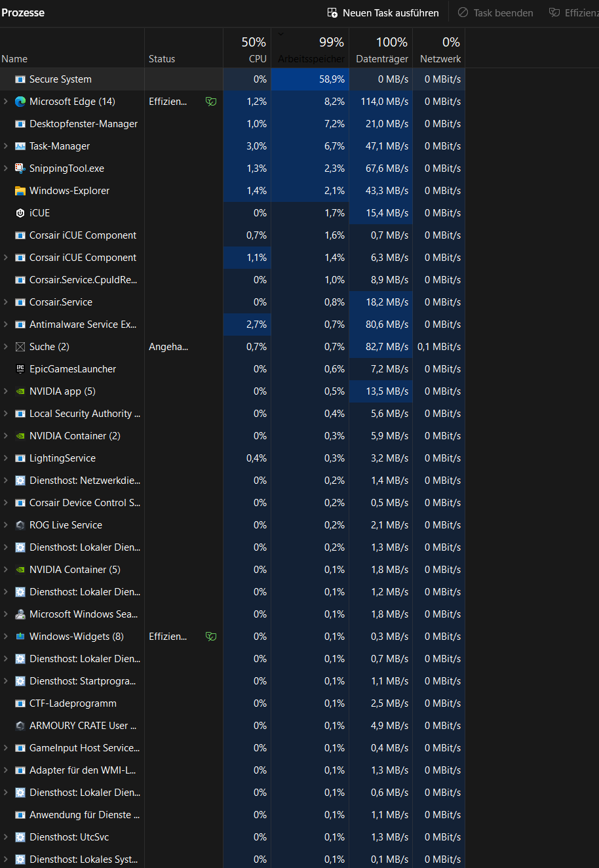Click the ROG Live Service icon
The image size is (599, 868).
(x=20, y=525)
